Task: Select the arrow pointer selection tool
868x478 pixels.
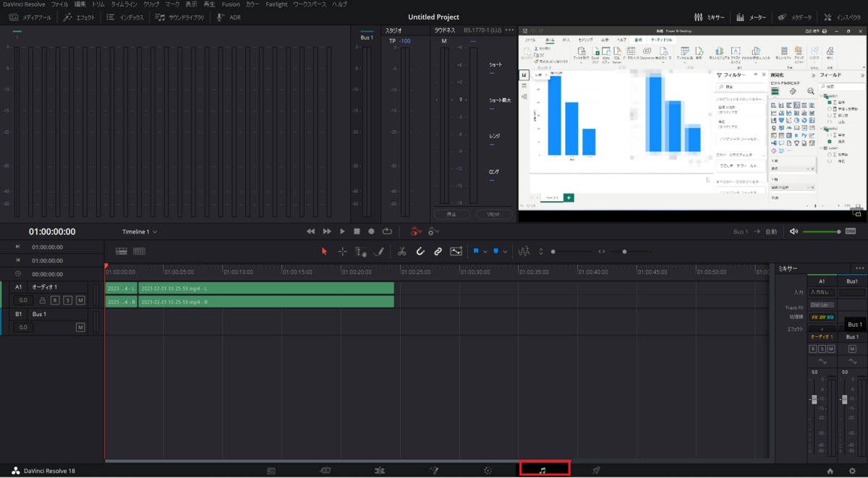Action: pyautogui.click(x=324, y=251)
